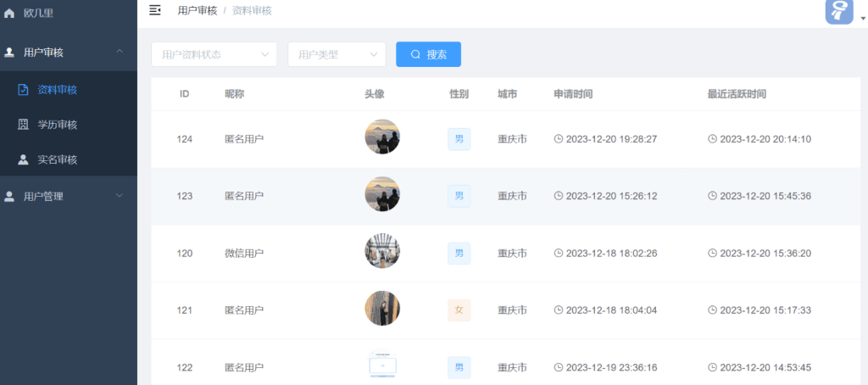Open the 用户类型 dropdown
The image size is (868, 385).
337,54
